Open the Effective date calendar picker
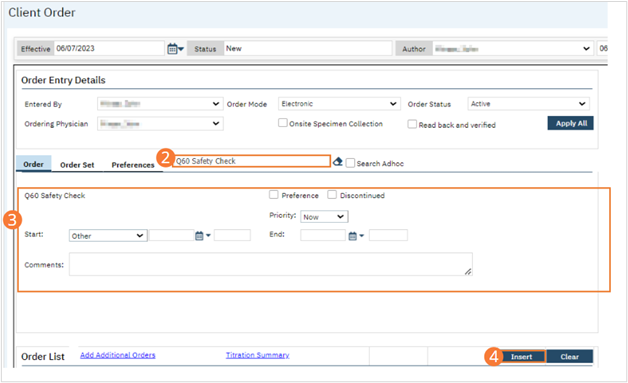 tap(175, 49)
